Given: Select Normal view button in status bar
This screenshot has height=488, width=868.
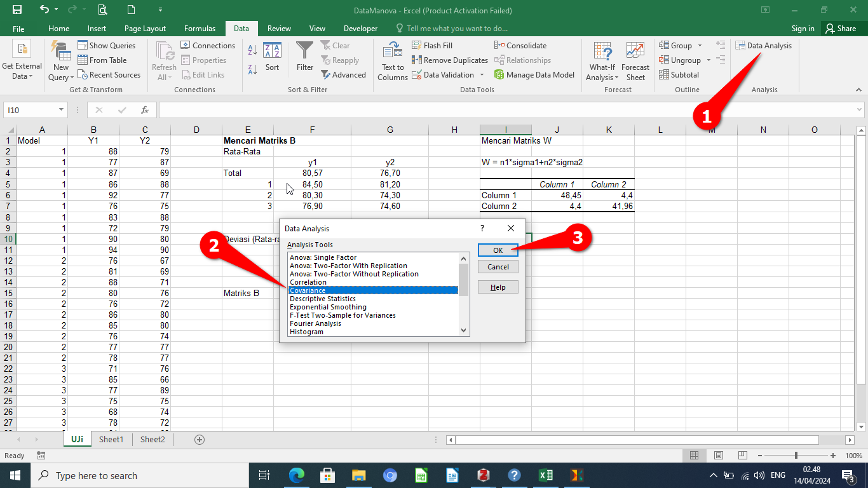Looking at the screenshot, I should tap(695, 456).
